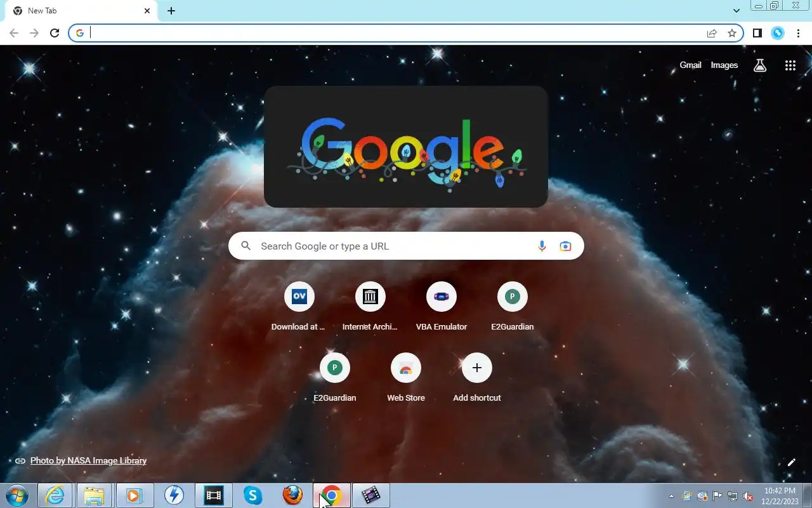Bookmark this tab with the star icon
This screenshot has width=812, height=508.
[x=732, y=33]
